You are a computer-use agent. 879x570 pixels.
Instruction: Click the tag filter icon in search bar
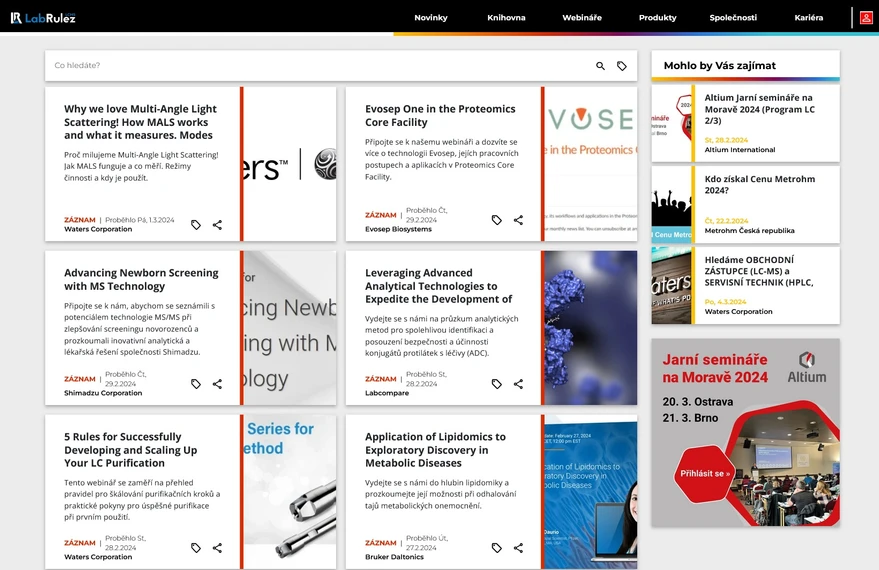(x=622, y=66)
